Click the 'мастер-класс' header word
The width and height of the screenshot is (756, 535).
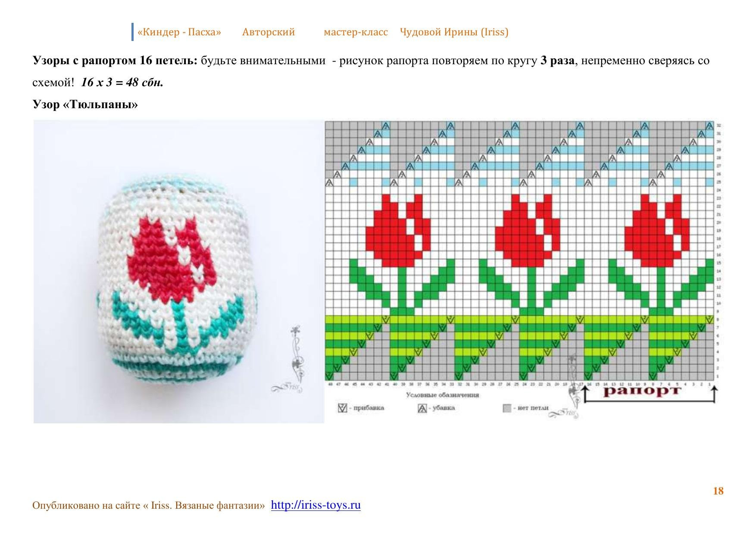tap(356, 32)
